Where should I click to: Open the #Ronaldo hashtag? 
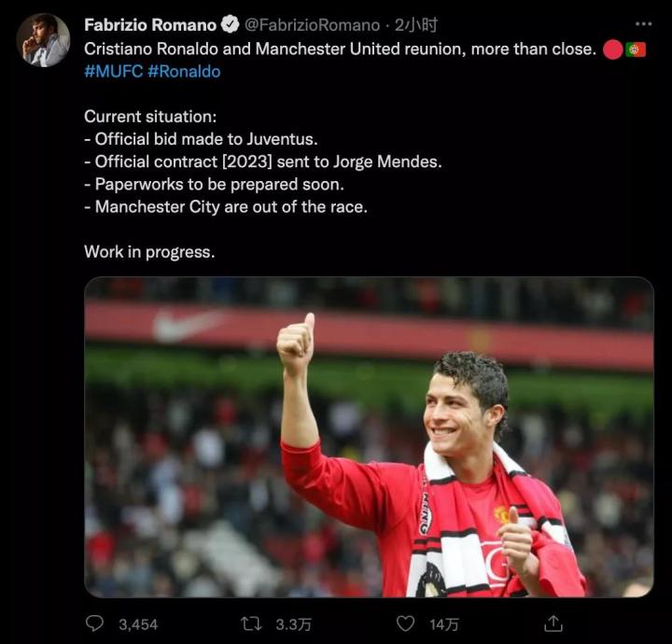(184, 71)
